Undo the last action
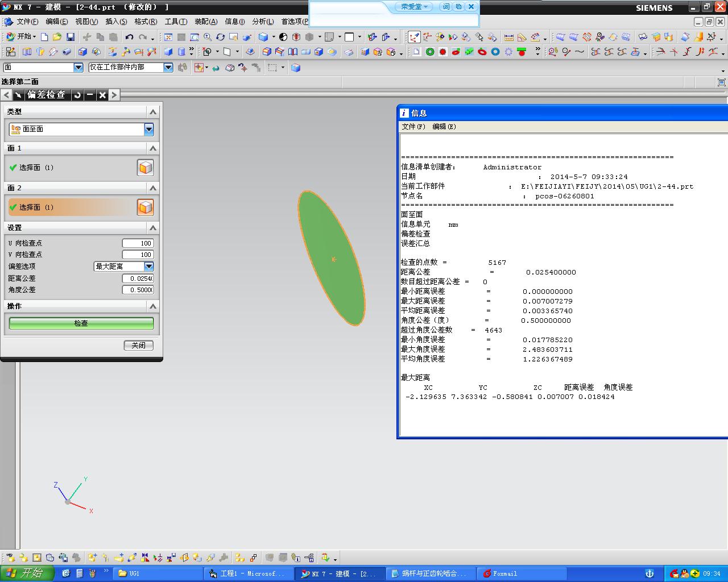Screen dimensions: 728x582 [130, 37]
